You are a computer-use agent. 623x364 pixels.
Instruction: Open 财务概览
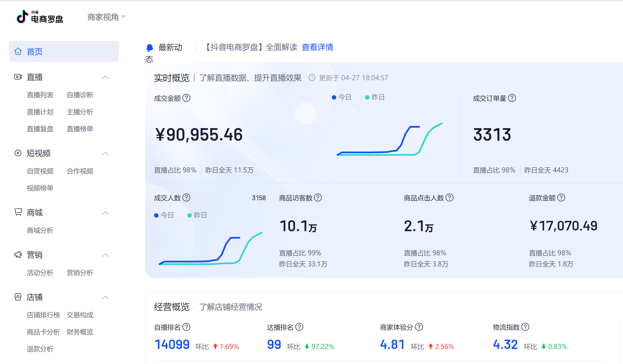pyautogui.click(x=80, y=332)
